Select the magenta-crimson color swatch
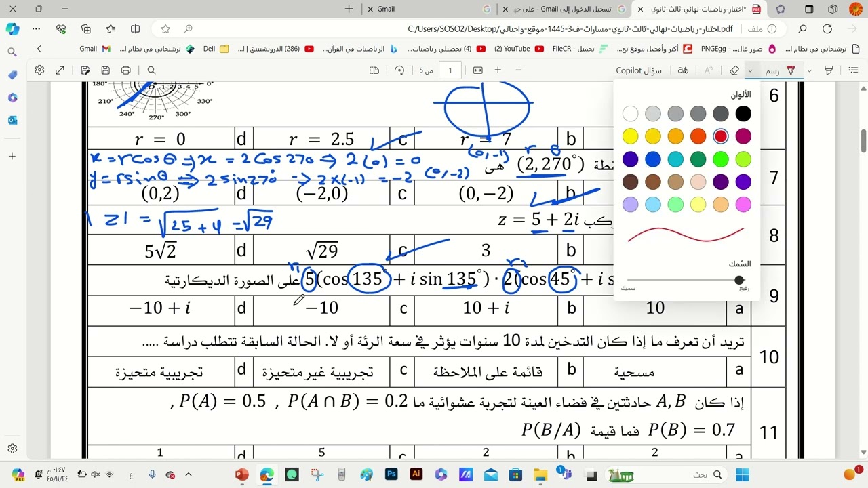Viewport: 868px width, 488px height. click(x=743, y=137)
